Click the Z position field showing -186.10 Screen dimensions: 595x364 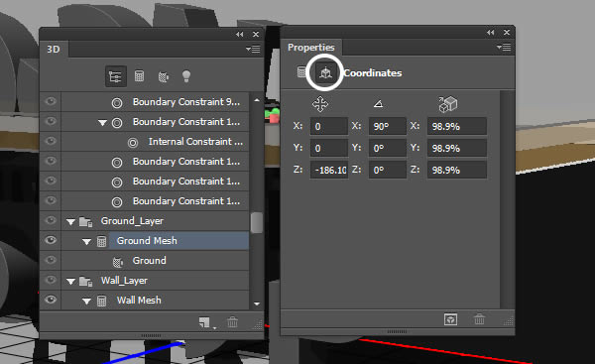pyautogui.click(x=328, y=170)
